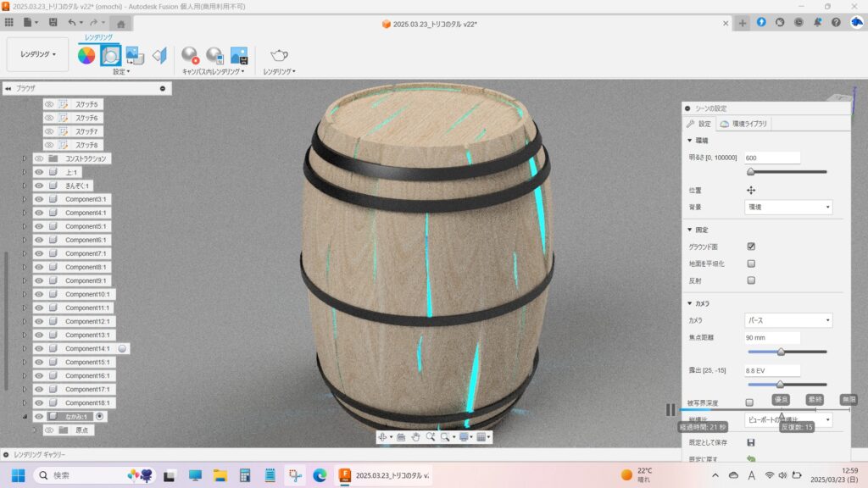868x488 pixels.
Task: Open the Appearance color wheel tool
Action: [86, 56]
